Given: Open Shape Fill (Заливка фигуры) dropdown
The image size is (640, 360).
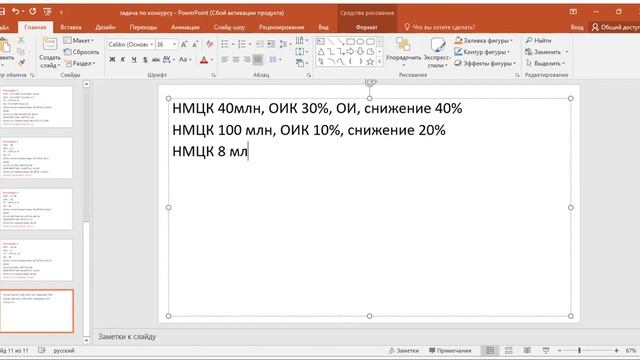Looking at the screenshot, I should (x=483, y=40).
